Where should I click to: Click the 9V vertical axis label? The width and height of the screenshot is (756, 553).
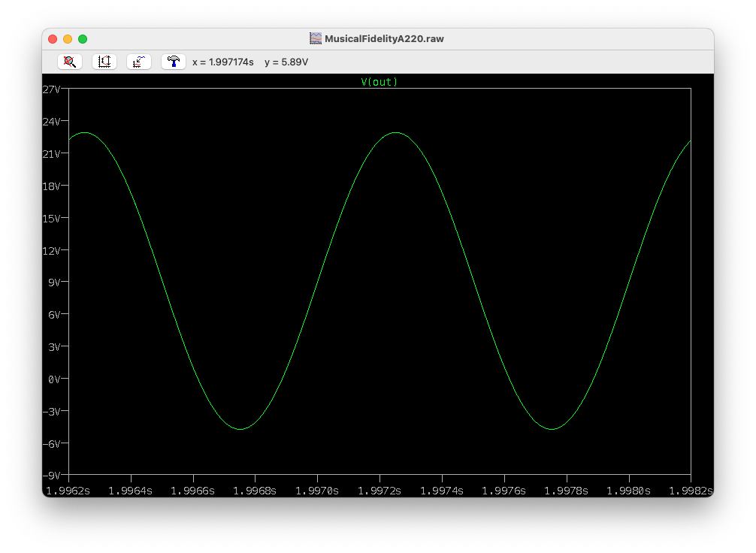[x=54, y=283]
